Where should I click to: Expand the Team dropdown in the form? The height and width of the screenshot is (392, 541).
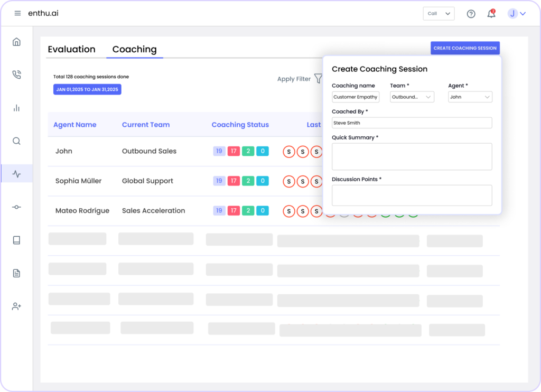coord(412,97)
